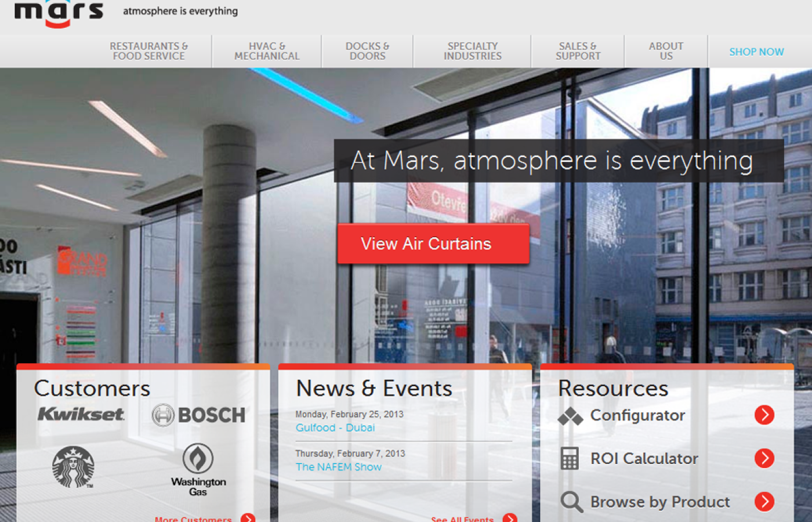The height and width of the screenshot is (522, 812).
Task: Open the Specialty Industries menu
Action: click(472, 51)
